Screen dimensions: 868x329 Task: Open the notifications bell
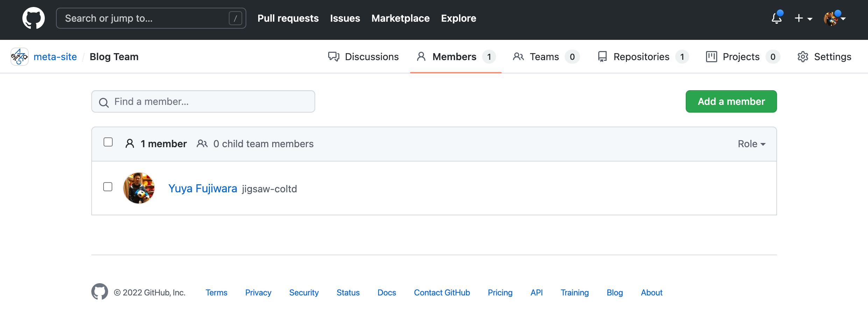[777, 18]
